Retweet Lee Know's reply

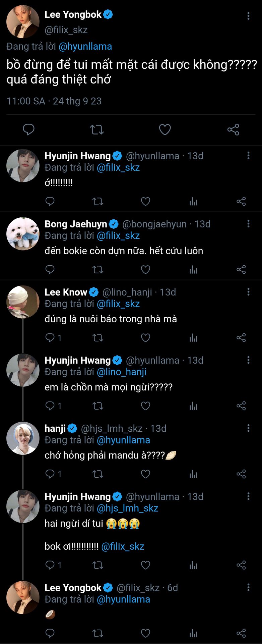tap(98, 337)
